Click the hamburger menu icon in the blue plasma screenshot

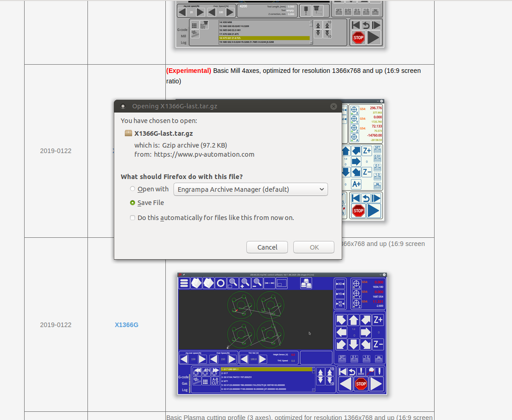[184, 283]
